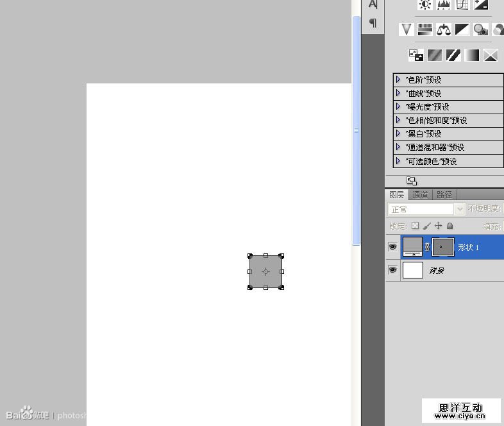The width and height of the screenshot is (504, 426).
Task: Switch to the 通道 tab
Action: [x=420, y=195]
